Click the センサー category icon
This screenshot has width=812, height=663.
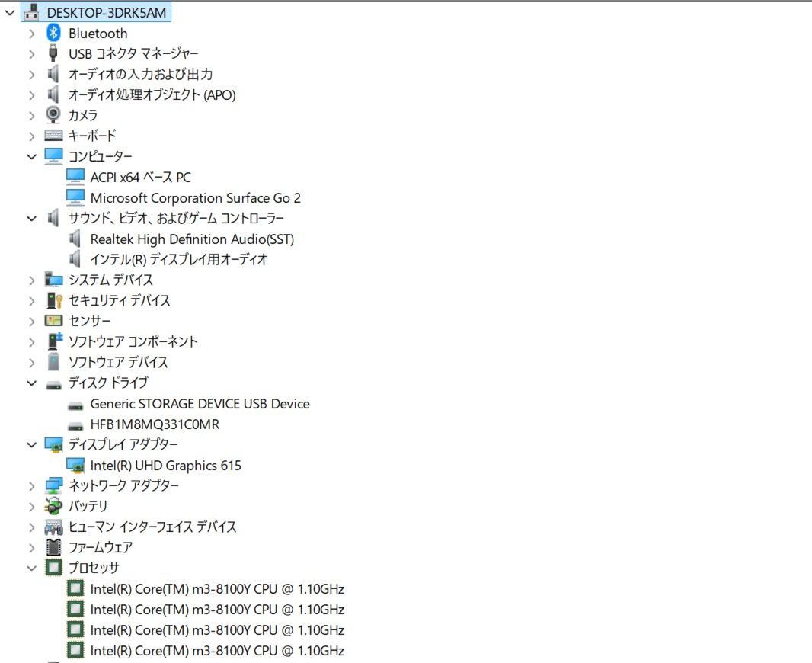point(53,321)
